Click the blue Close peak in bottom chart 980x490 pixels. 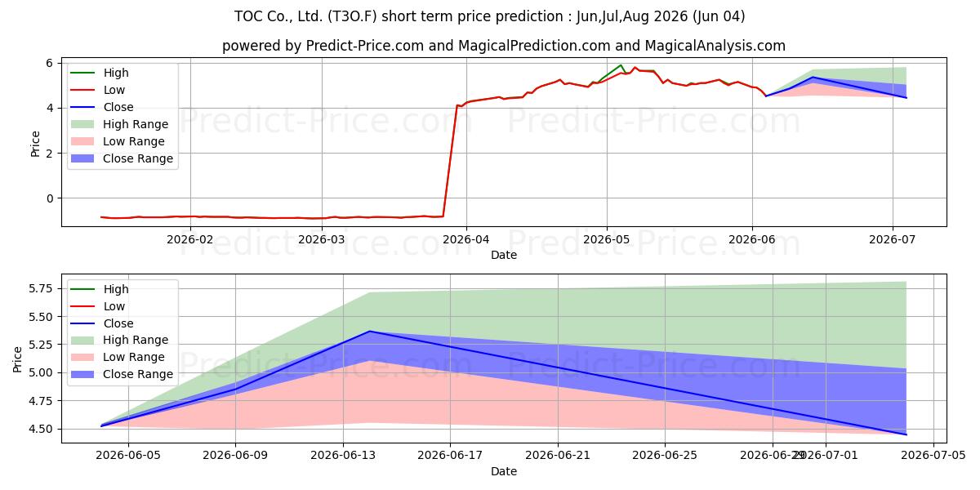370,331
